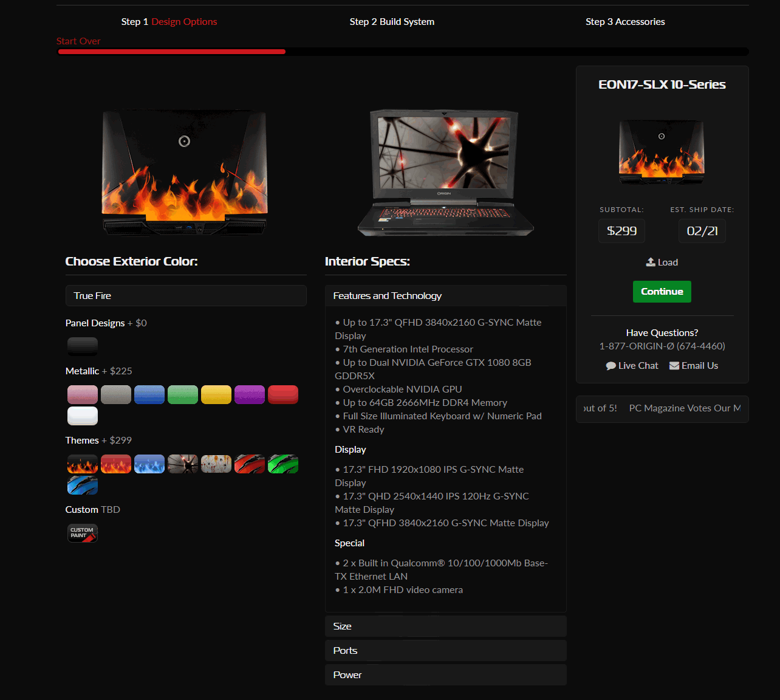The image size is (780, 700).
Task: Choose the red Metallic color swatch
Action: tap(283, 394)
